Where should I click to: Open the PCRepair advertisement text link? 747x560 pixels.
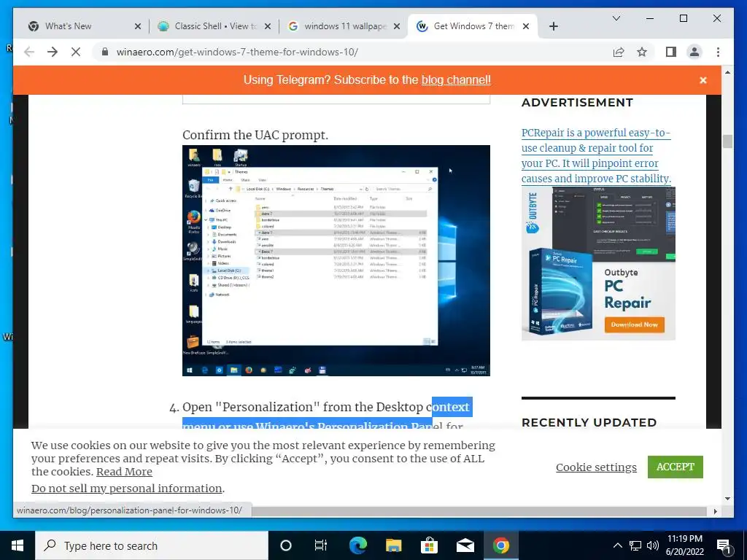click(596, 156)
